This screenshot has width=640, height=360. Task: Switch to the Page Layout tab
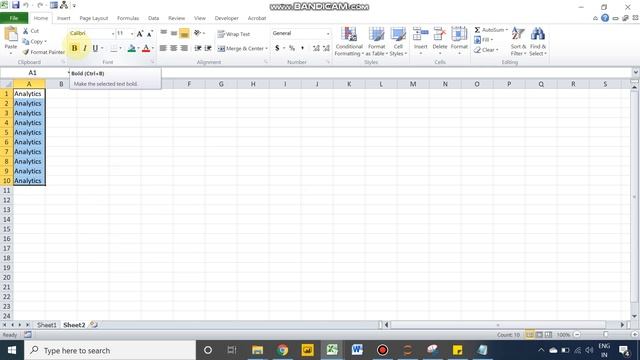[94, 18]
